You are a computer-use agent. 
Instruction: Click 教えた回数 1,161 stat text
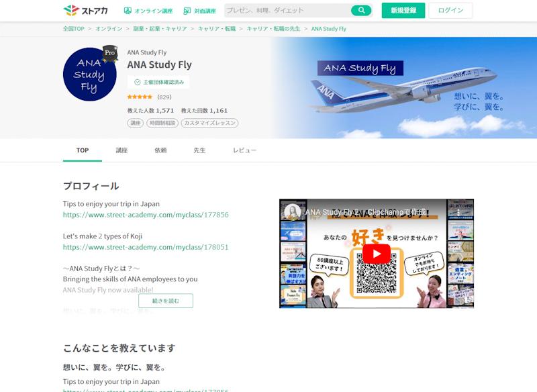coord(204,111)
